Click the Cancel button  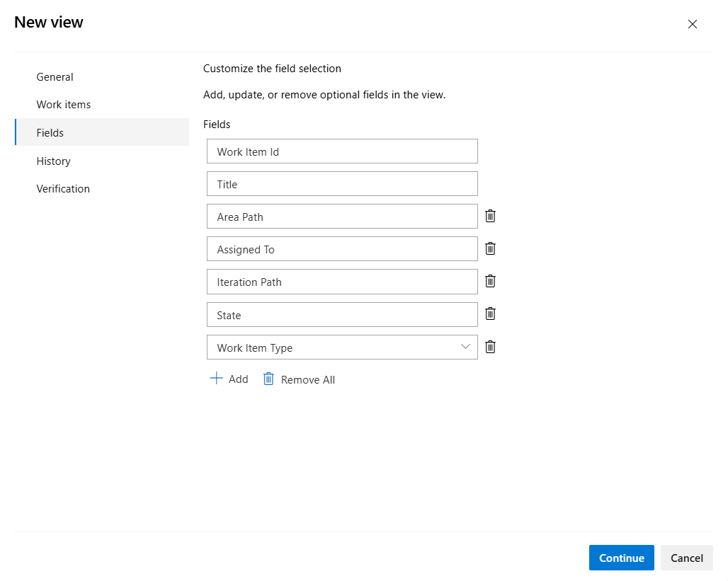[686, 558]
